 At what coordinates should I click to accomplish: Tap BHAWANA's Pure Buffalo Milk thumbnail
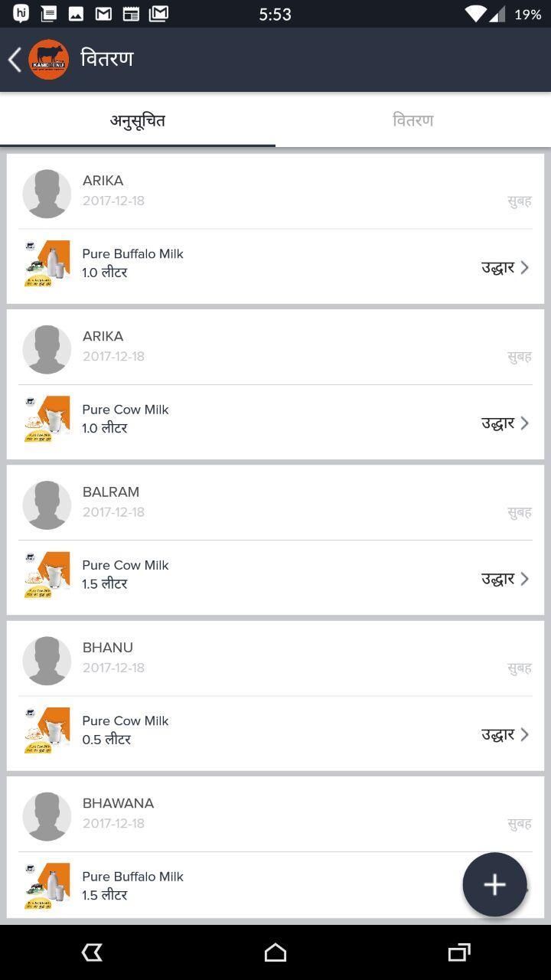click(x=47, y=887)
